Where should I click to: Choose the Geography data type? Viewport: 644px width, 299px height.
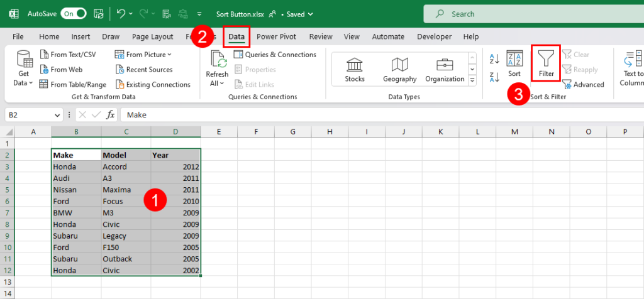(x=399, y=69)
